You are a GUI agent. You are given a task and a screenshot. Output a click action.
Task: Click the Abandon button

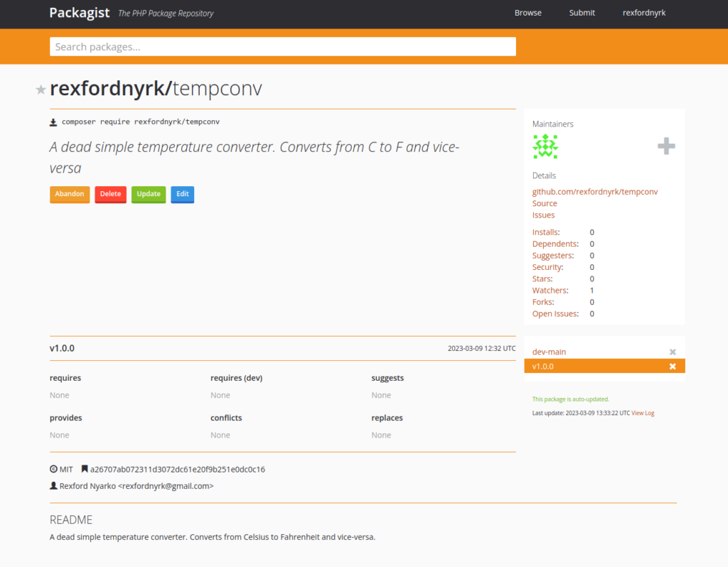pos(70,195)
